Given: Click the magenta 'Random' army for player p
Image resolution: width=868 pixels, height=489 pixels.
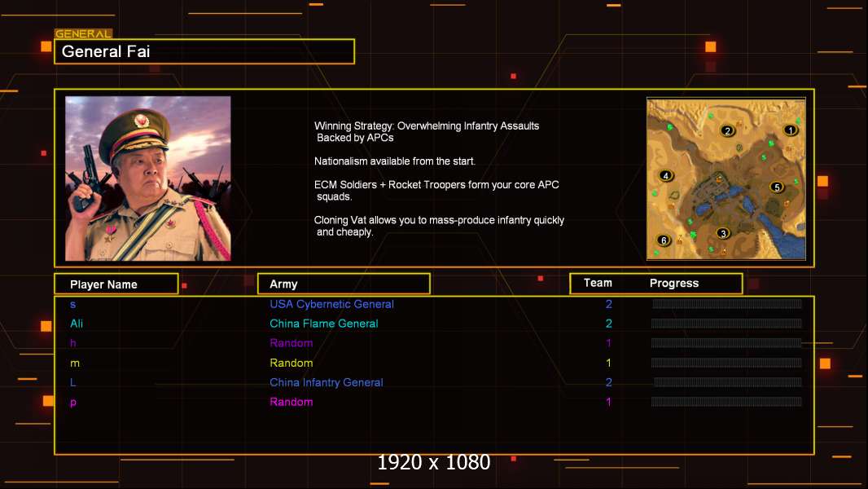Looking at the screenshot, I should pyautogui.click(x=292, y=402).
